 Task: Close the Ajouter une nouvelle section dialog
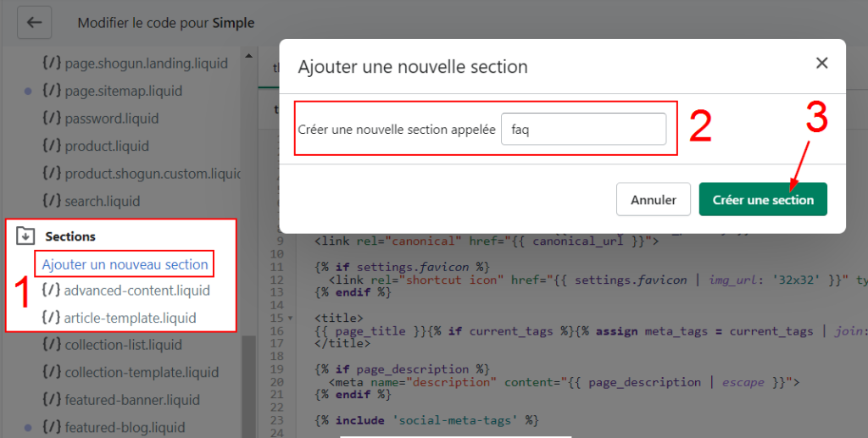point(821,64)
